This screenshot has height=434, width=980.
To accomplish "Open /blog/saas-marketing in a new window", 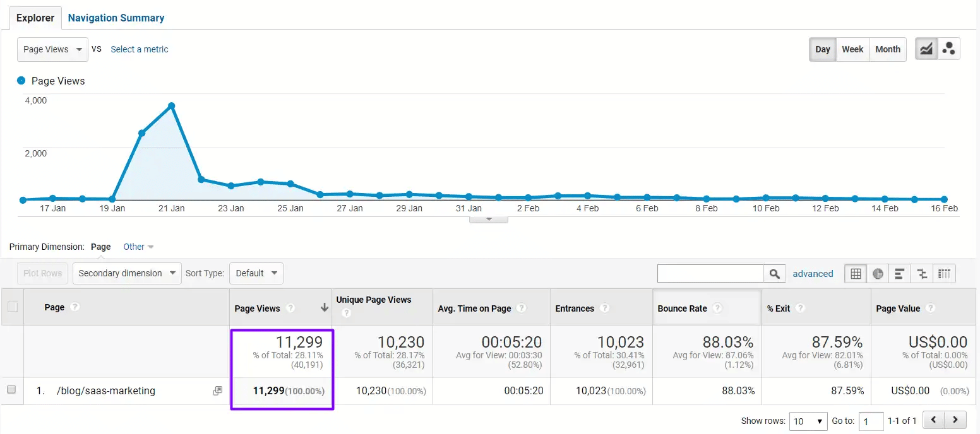I will point(217,390).
